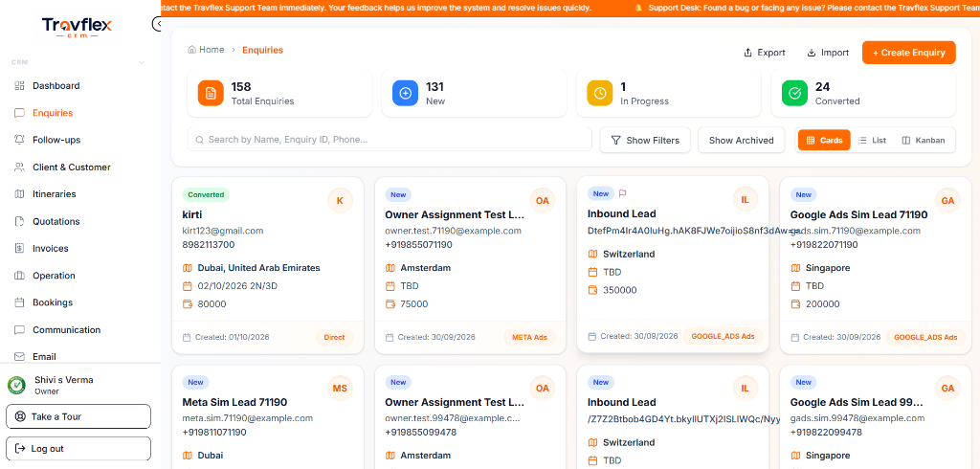Click the Travflex CRM logo
The image size is (980, 469).
77,28
